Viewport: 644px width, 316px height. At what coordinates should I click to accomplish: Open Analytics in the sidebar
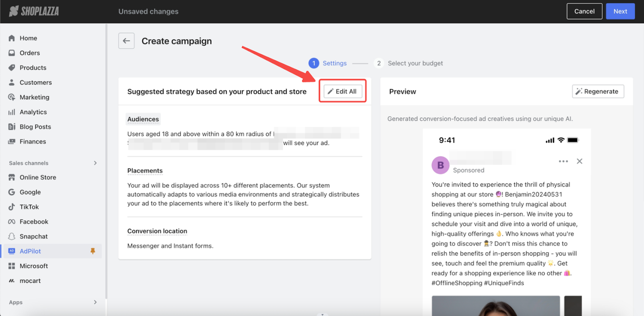(x=33, y=112)
